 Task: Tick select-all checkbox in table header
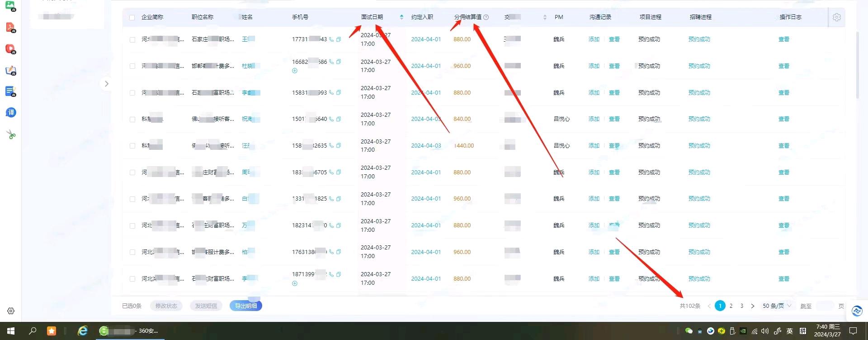[x=132, y=18]
